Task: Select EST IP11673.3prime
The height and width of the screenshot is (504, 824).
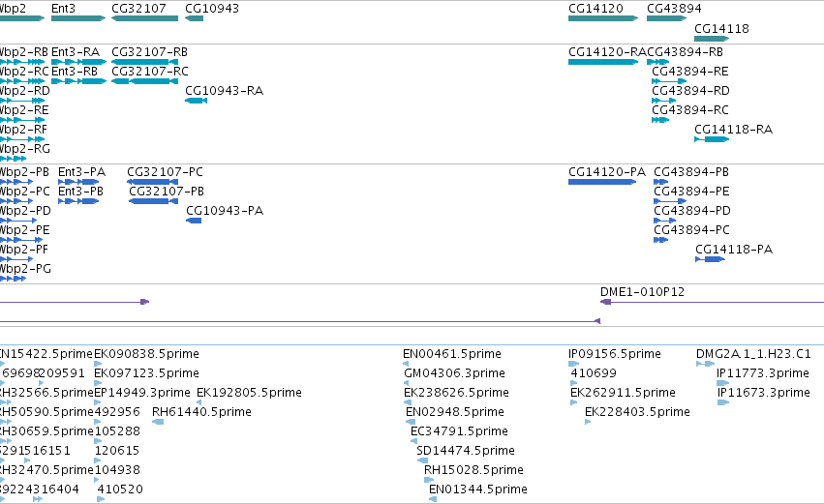Action: point(723,402)
